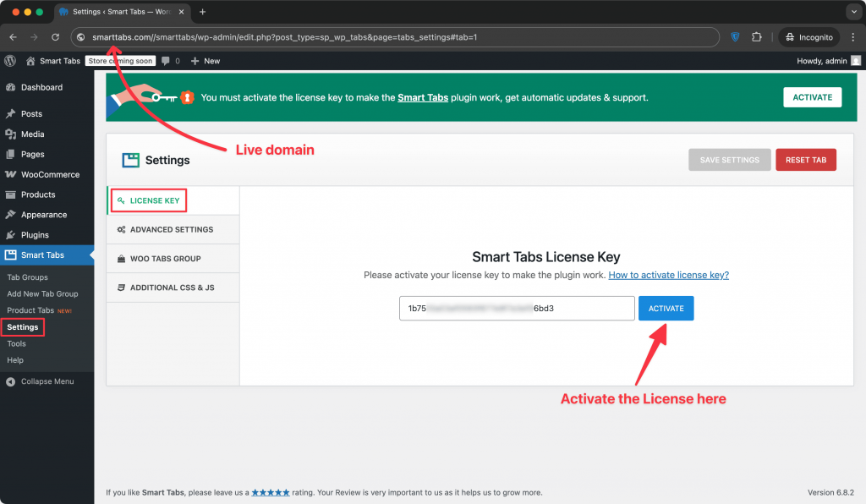Click the Bitwarden shield extension icon
Viewport: 866px width, 504px height.
point(735,37)
